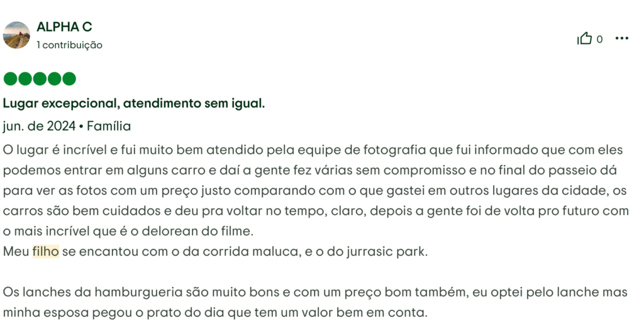644x326 pixels.
Task: Click the first green rating bubble
Action: [x=10, y=79]
